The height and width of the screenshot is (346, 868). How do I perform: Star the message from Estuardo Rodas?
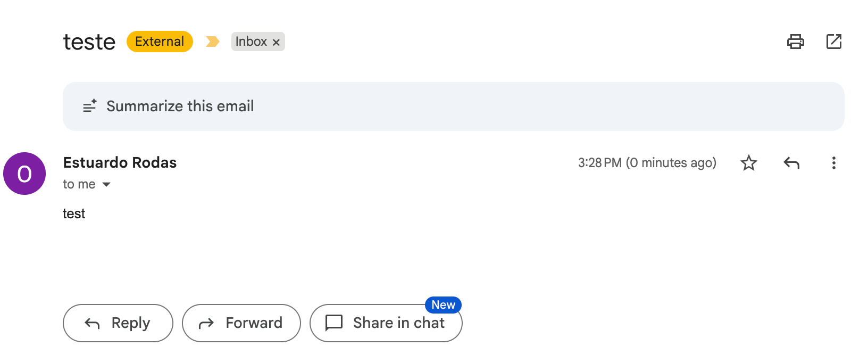[748, 163]
